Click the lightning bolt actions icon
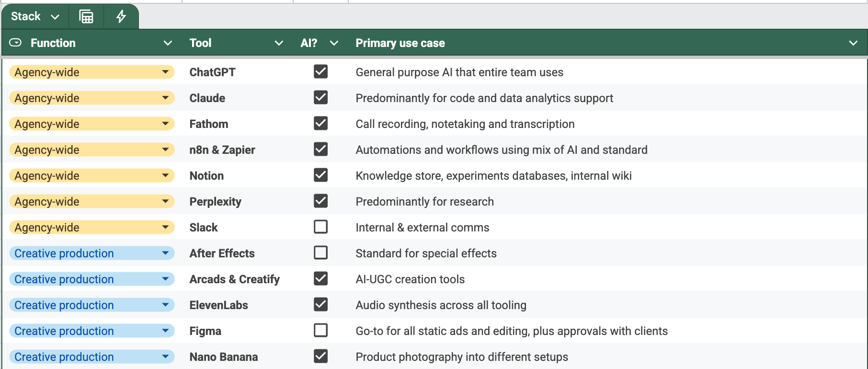868x369 pixels. pos(121,17)
